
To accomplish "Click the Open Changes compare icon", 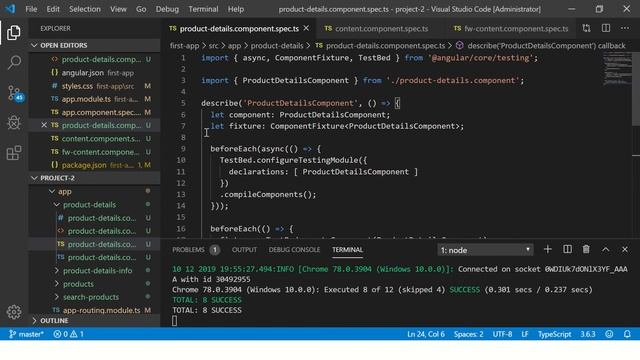I will click(586, 28).
